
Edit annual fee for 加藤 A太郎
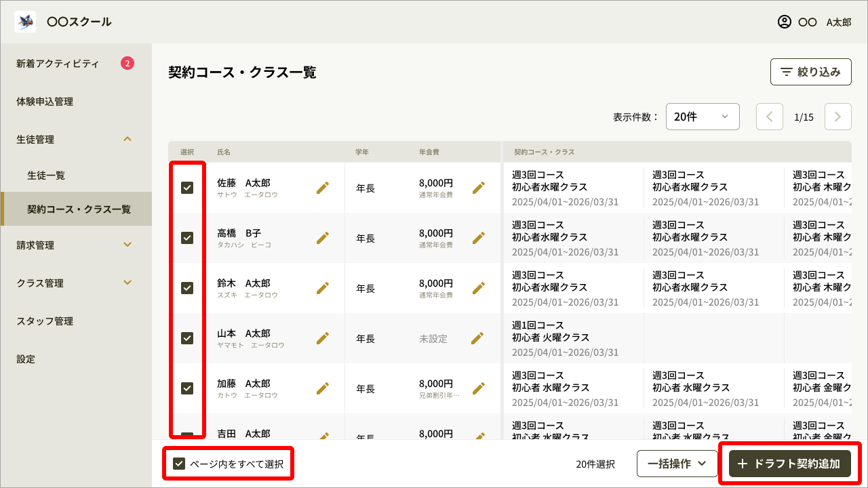(x=479, y=388)
